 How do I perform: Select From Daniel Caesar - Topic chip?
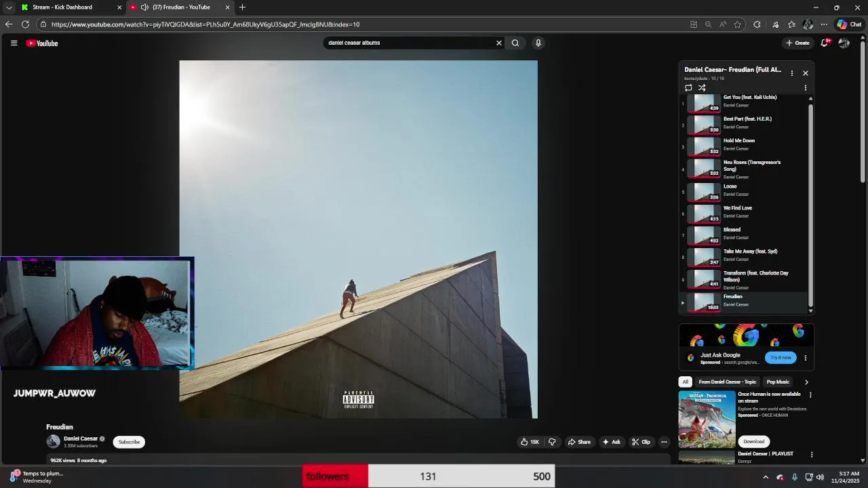[727, 382]
